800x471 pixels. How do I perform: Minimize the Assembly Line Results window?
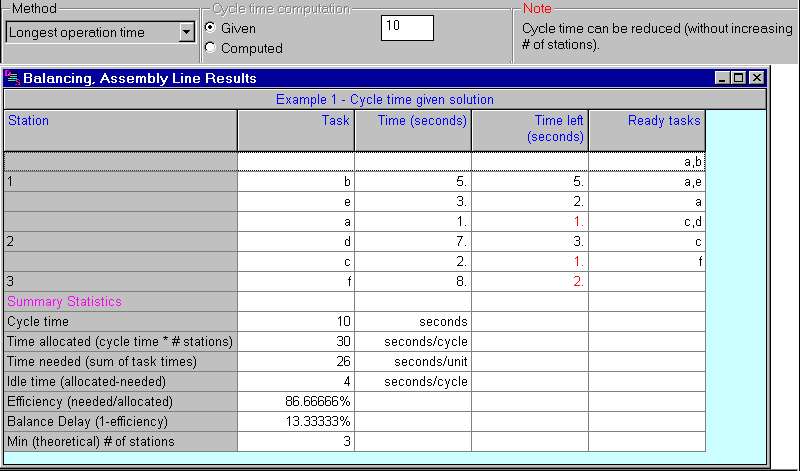[723, 78]
